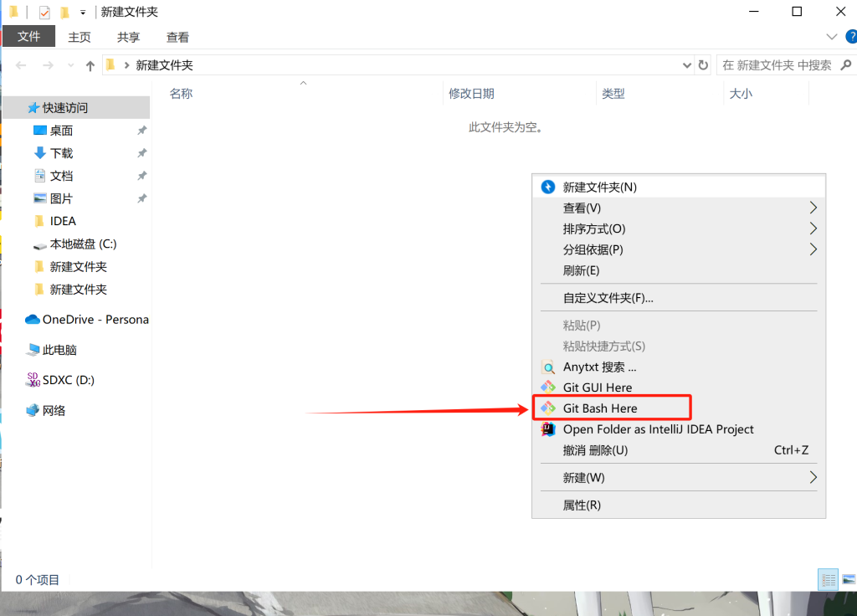
Task: Click the refresh address bar icon
Action: coord(703,65)
